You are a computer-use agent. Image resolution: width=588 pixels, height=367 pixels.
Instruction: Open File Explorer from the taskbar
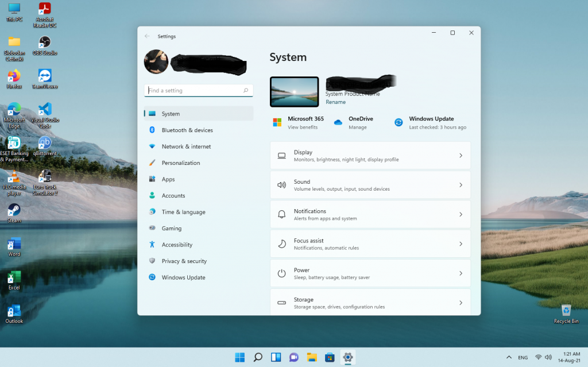pos(312,357)
